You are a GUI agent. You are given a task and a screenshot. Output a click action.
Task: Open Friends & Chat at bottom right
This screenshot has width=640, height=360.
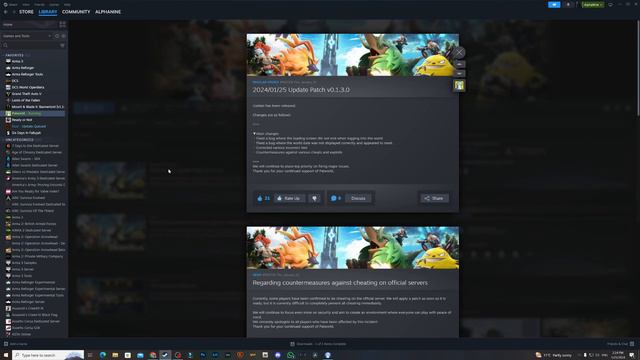click(620, 344)
